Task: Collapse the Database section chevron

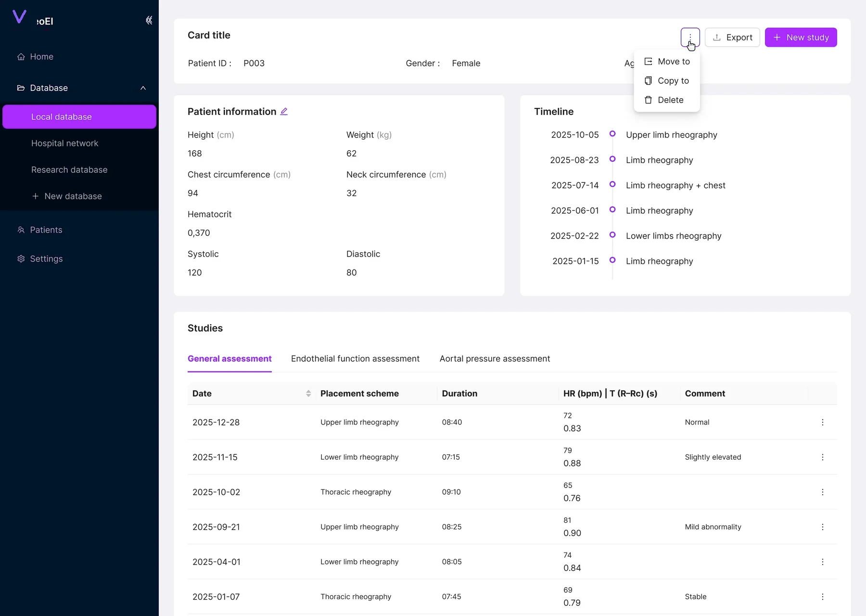Action: [143, 88]
